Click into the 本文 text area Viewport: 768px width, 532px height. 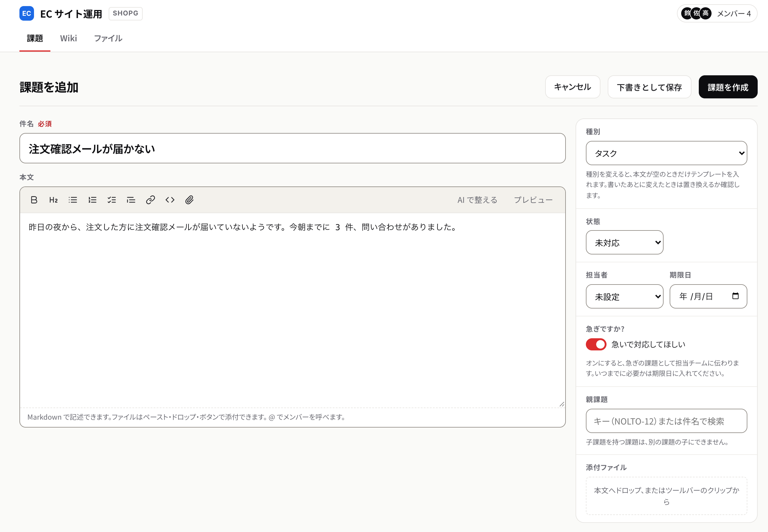click(293, 310)
